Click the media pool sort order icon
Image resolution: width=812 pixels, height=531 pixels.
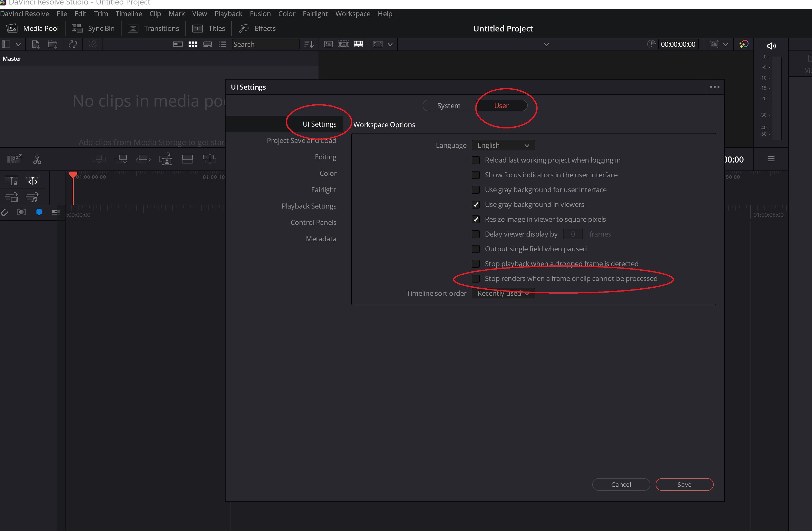309,44
